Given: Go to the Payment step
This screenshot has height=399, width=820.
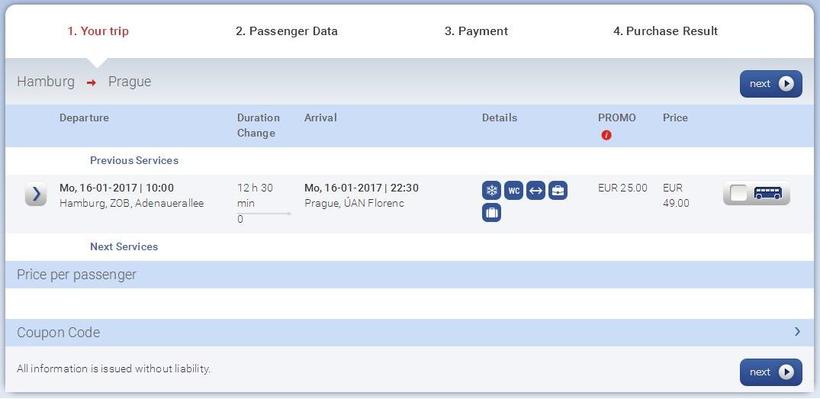Looking at the screenshot, I should 476,31.
